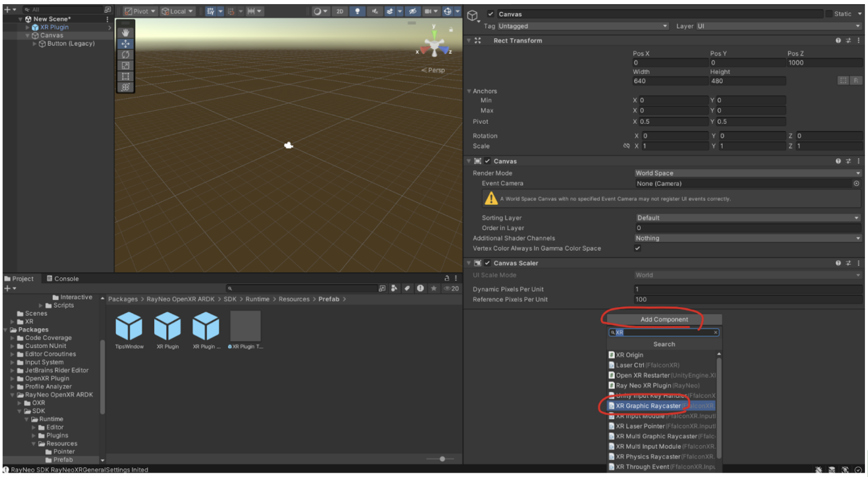
Task: Open Local handle rotation dropdown
Action: click(177, 11)
